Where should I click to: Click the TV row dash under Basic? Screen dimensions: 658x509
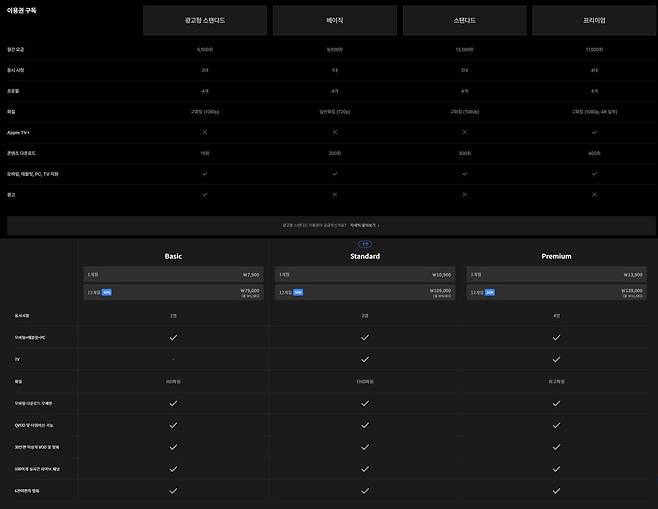[173, 359]
